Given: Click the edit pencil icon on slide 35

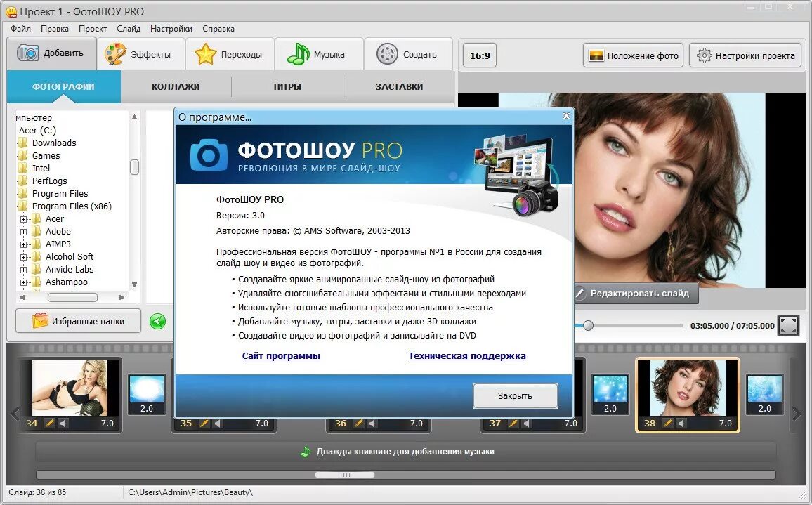Looking at the screenshot, I should (x=204, y=423).
